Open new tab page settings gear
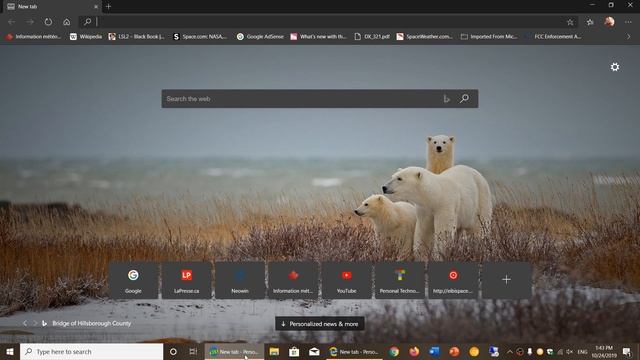640x360 pixels. point(615,67)
